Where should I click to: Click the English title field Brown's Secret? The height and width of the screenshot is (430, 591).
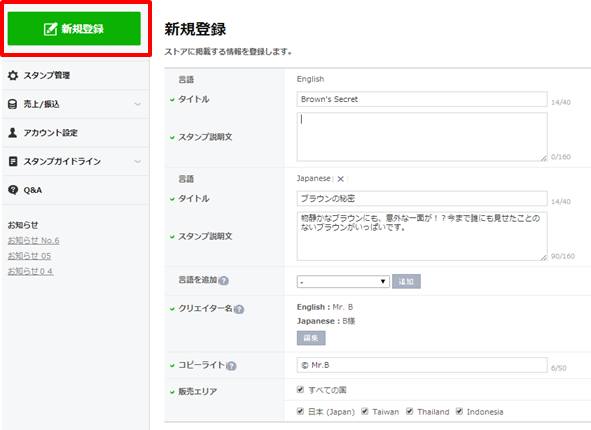[x=422, y=99]
